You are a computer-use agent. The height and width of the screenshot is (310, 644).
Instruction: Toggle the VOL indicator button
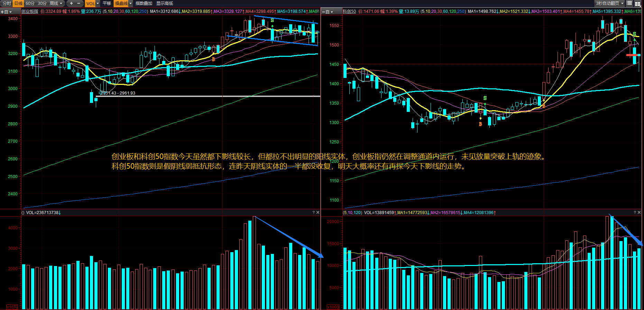click(x=90, y=3)
